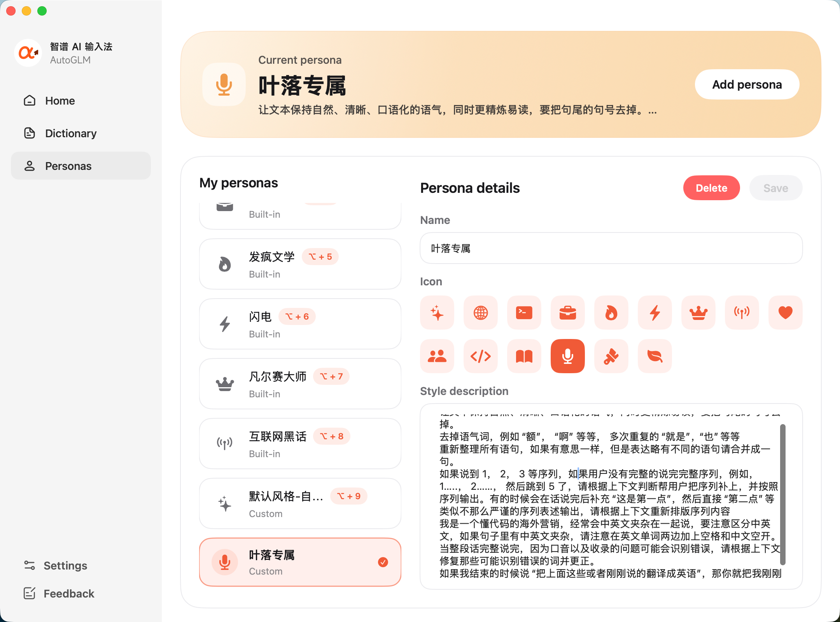Click the checkmark on 叶落专属 persona
840x622 pixels.
point(383,562)
